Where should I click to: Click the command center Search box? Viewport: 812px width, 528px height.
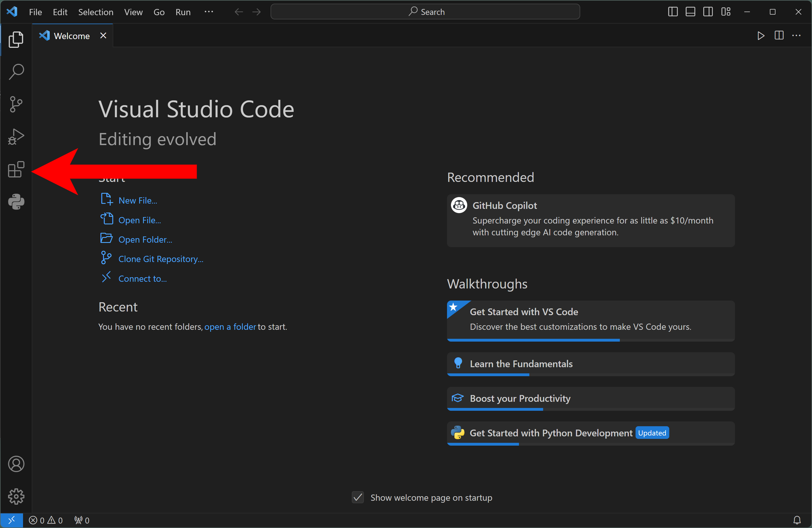pos(425,12)
